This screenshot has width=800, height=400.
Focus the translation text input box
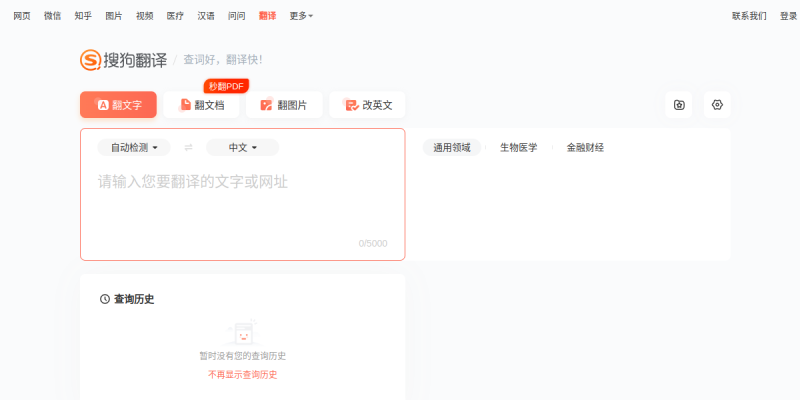click(243, 204)
